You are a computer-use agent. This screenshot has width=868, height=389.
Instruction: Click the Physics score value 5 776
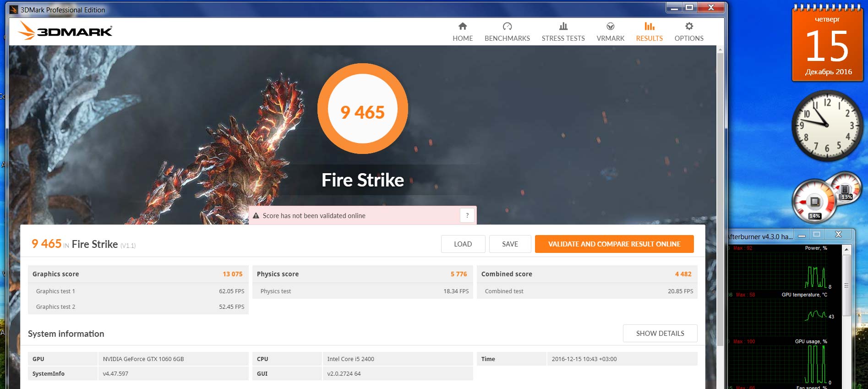[459, 274]
